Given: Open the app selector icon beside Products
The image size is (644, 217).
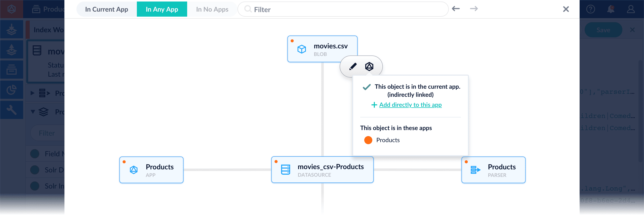Looking at the screenshot, I should coord(36,9).
